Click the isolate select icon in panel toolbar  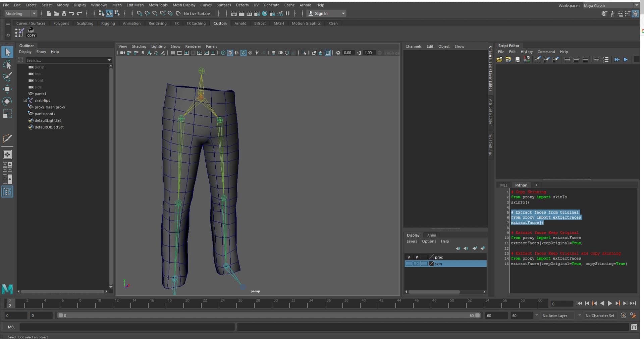point(328,53)
